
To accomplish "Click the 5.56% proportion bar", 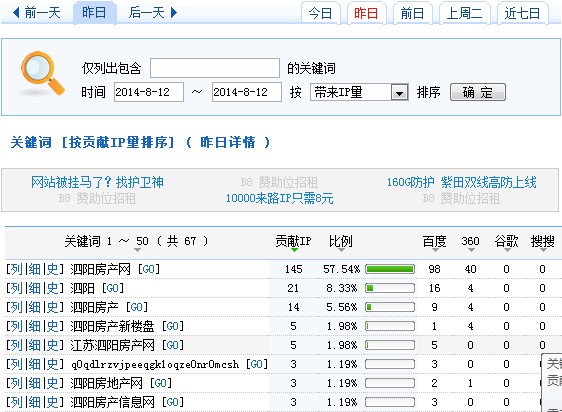I will 390,307.
